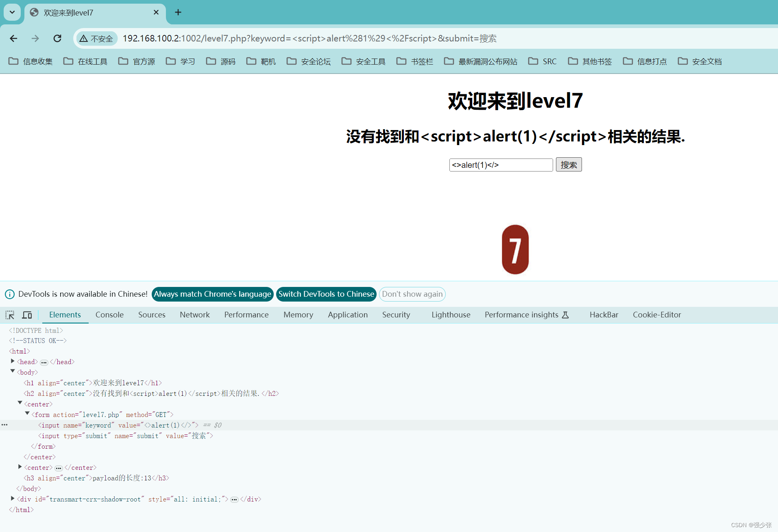Click the browser back arrow
This screenshot has height=532, width=778.
point(13,38)
